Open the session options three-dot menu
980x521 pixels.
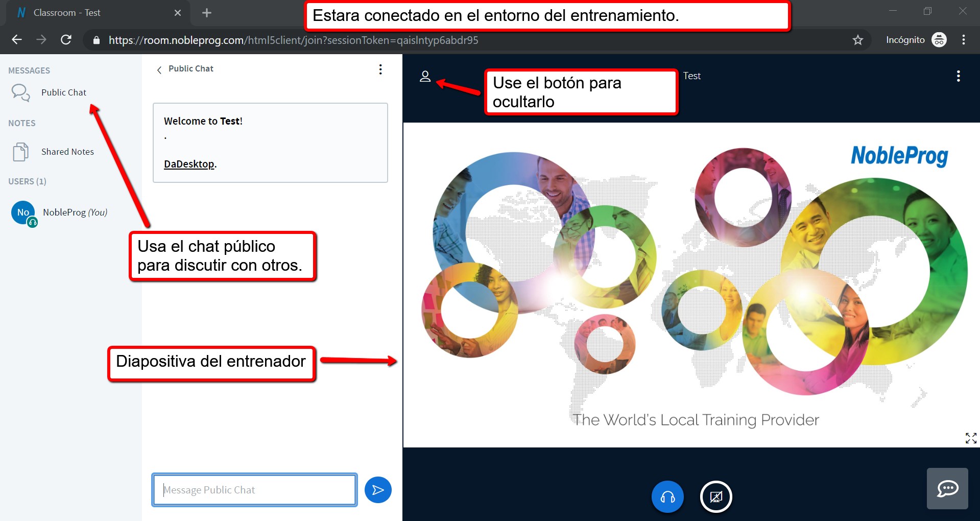958,76
